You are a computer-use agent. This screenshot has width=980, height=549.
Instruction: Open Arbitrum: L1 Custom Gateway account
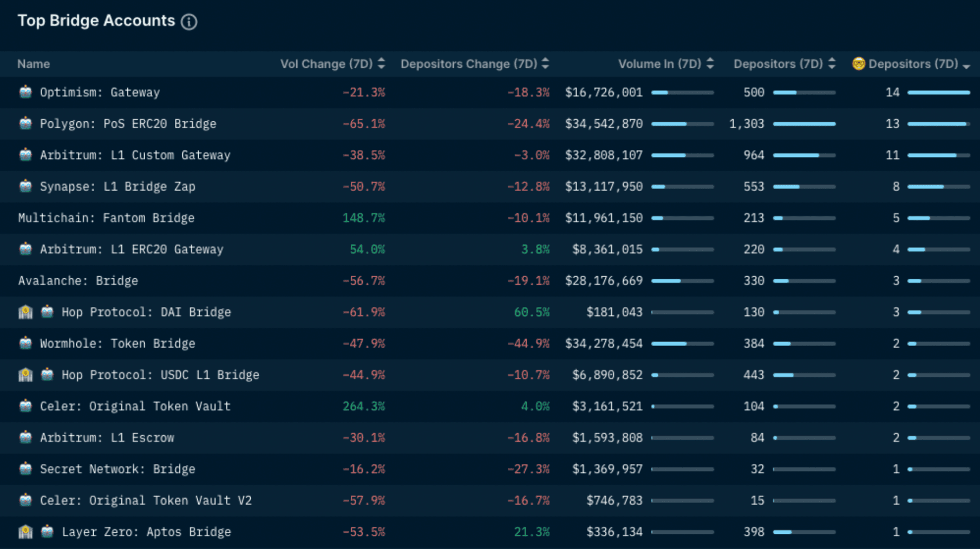pos(135,155)
